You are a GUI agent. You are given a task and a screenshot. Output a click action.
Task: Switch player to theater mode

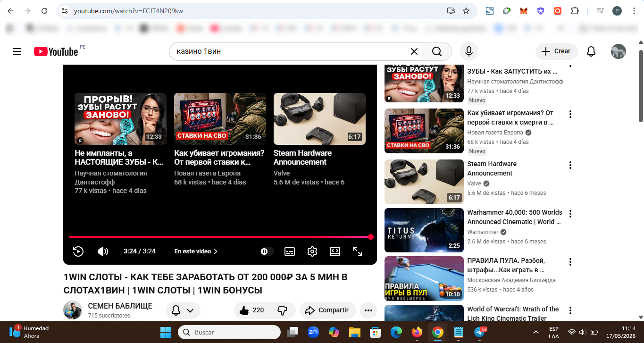(335, 251)
